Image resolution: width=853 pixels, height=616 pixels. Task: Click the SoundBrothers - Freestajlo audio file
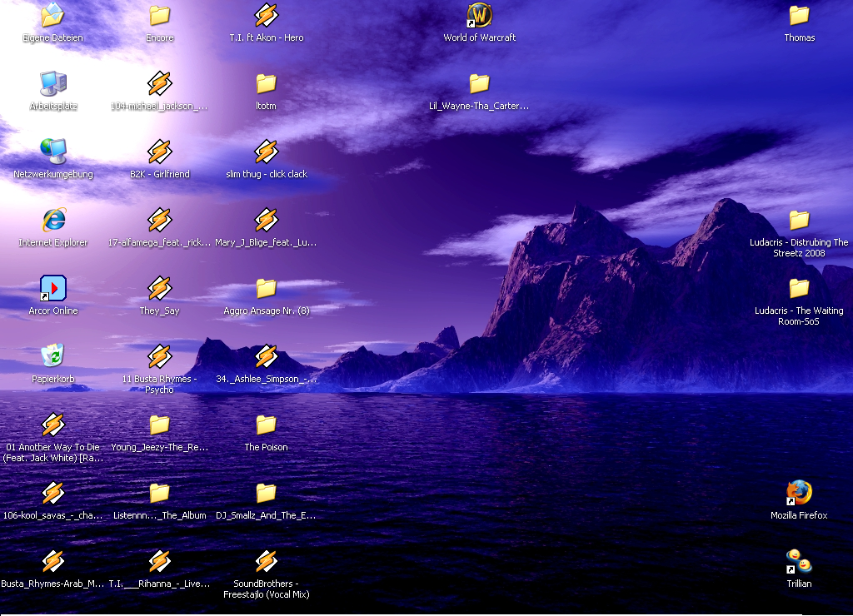(x=267, y=562)
